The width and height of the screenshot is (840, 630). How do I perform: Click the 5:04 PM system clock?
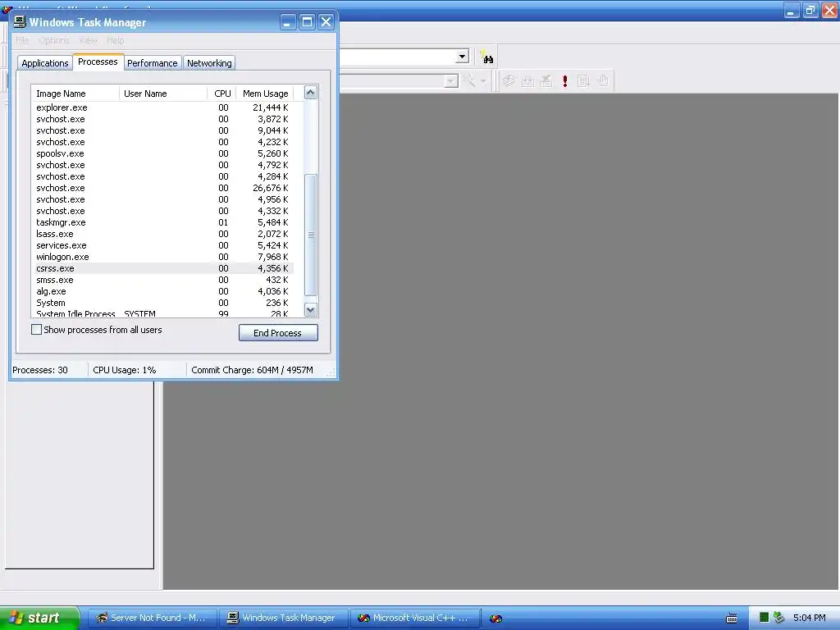(x=809, y=618)
